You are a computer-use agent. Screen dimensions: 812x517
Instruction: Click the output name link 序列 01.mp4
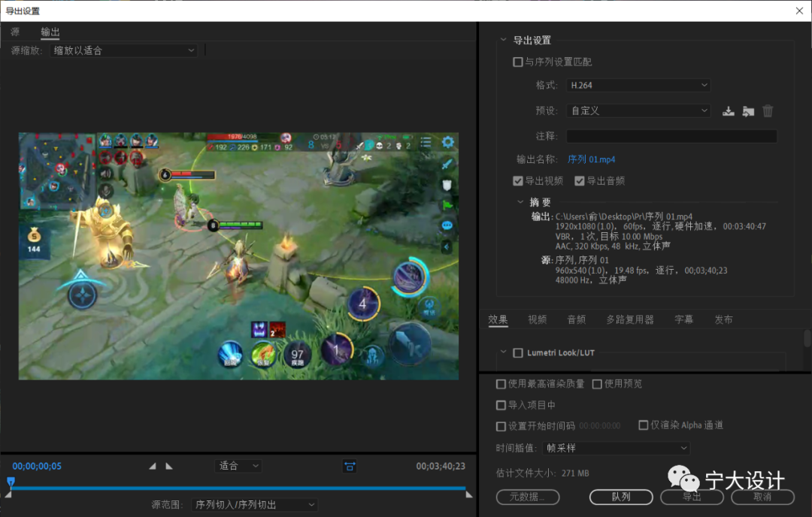[592, 159]
